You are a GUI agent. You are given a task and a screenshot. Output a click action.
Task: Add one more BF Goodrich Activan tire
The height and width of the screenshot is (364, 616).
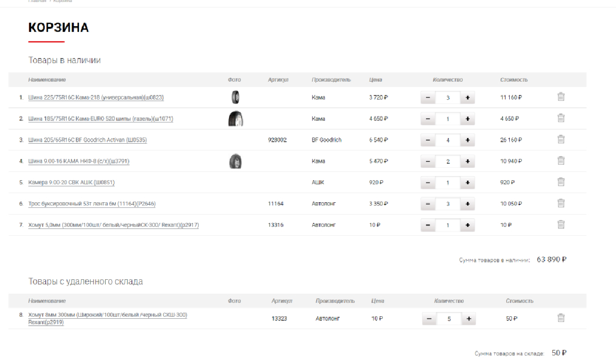pos(467,140)
